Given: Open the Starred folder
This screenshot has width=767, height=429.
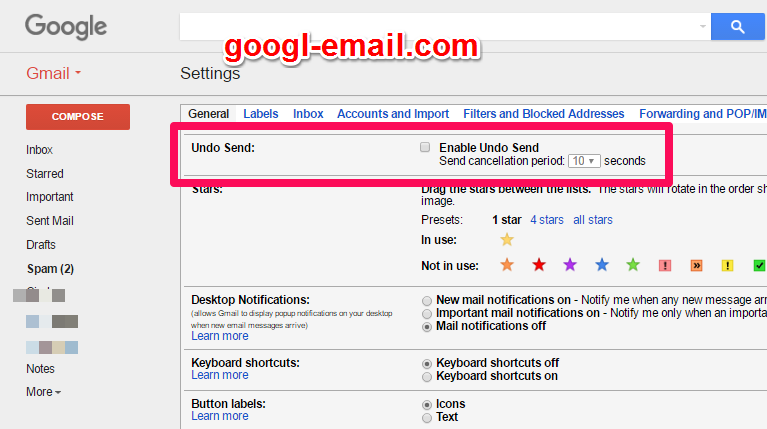Looking at the screenshot, I should (x=45, y=174).
